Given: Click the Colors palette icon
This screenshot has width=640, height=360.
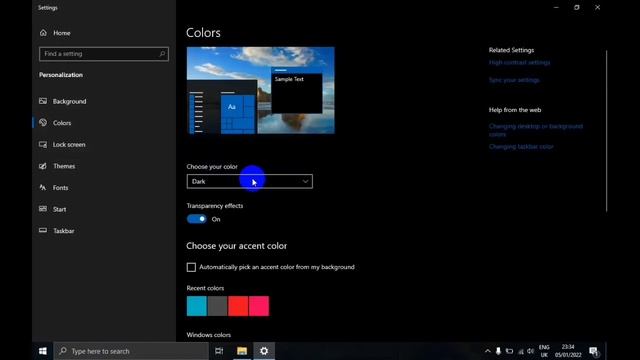Looking at the screenshot, I should 43,122.
